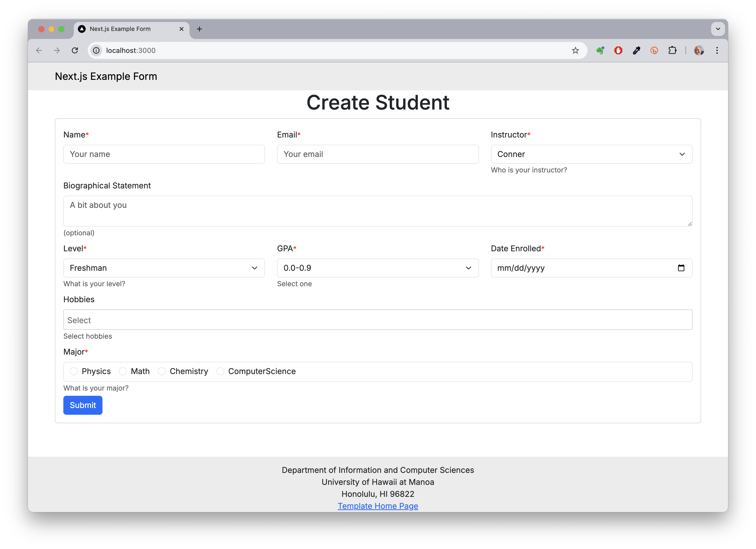The width and height of the screenshot is (756, 549).
Task: Choose ComputerScience radio option
Action: pyautogui.click(x=220, y=371)
